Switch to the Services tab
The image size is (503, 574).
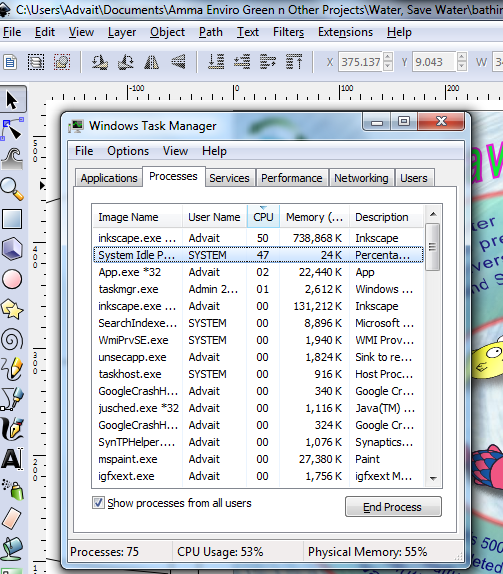tap(230, 178)
